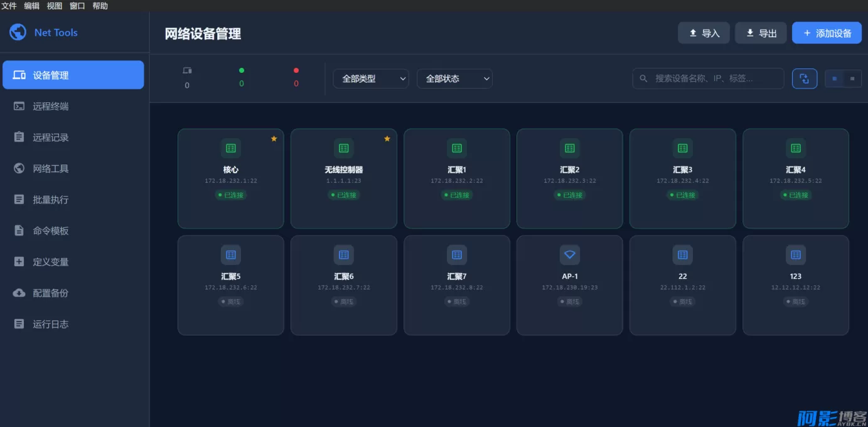Click the 添加设备 button
The image size is (868, 427).
pyautogui.click(x=827, y=33)
